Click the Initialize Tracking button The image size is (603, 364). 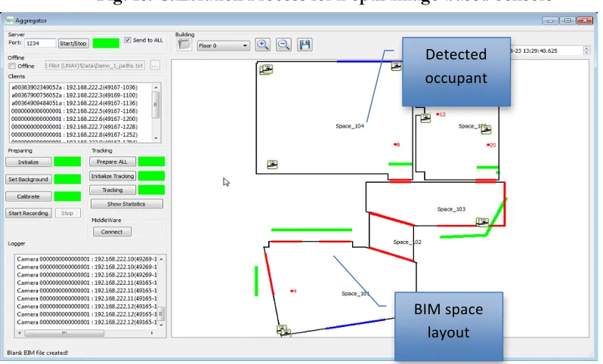113,176
